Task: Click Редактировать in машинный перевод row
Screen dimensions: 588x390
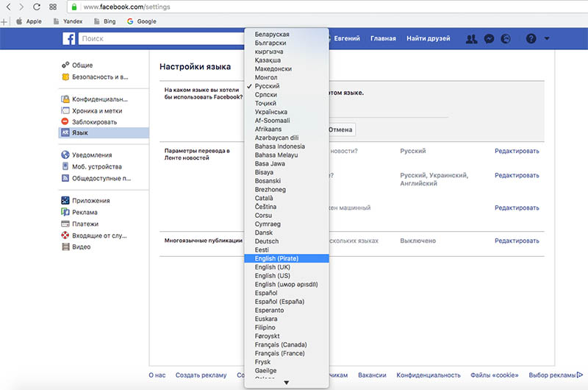Action: pos(517,208)
